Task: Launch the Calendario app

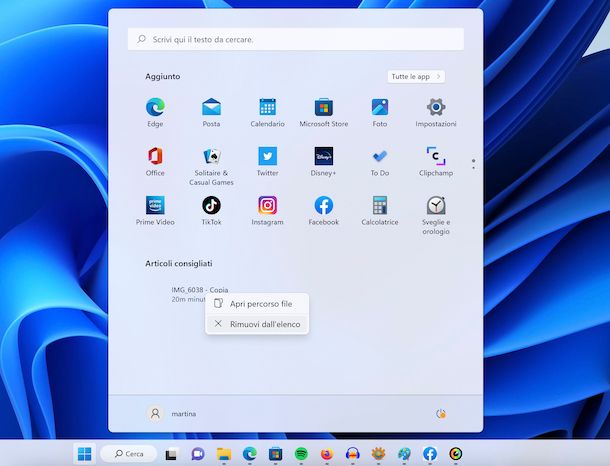Action: 268,112
